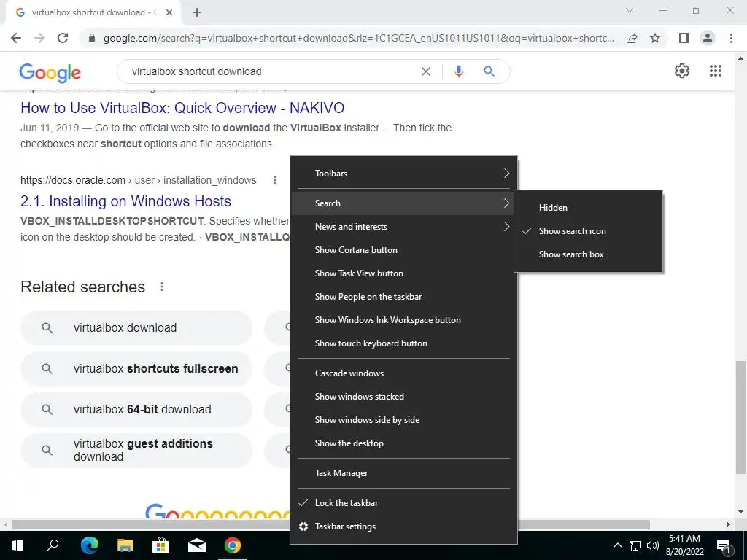Expand the Toolbars submenu
This screenshot has width=747, height=560.
click(403, 174)
